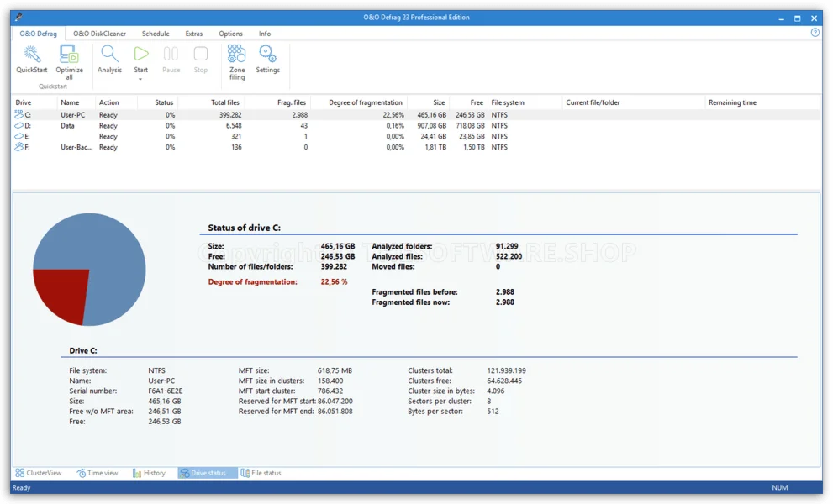The width and height of the screenshot is (833, 504).
Task: Open the Schedule ribbon tab
Action: point(156,34)
